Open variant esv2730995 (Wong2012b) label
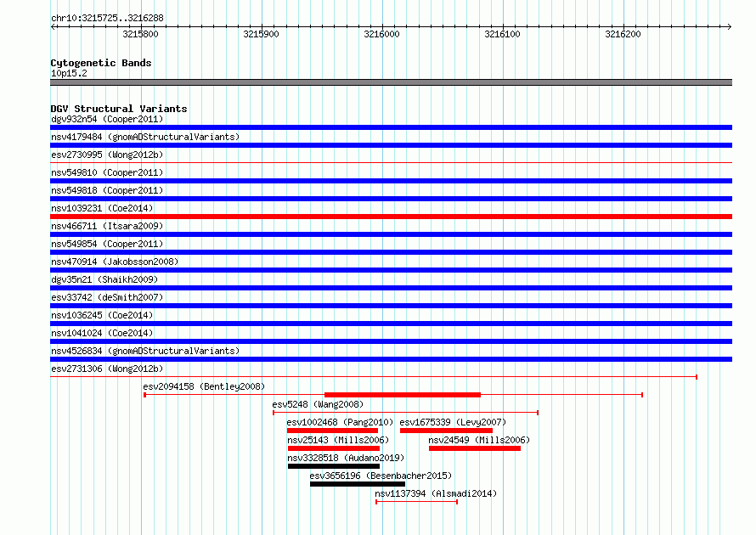The height and width of the screenshot is (535, 756). coord(107,155)
